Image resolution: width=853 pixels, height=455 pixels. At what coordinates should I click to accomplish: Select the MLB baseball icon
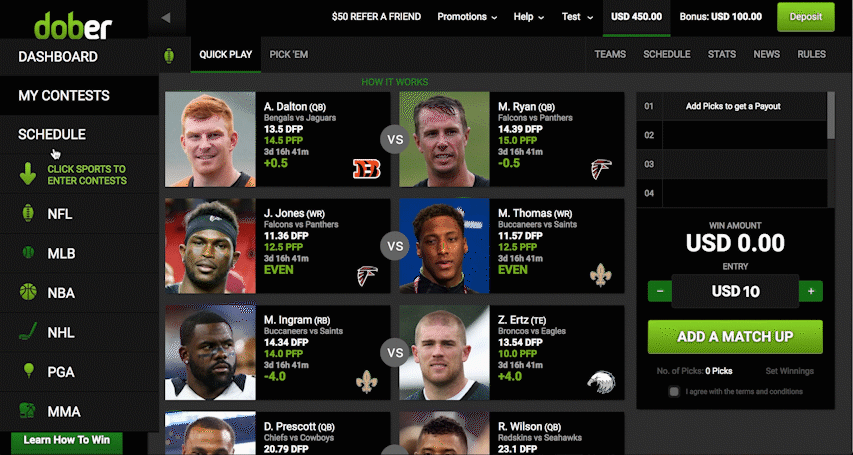tap(28, 253)
